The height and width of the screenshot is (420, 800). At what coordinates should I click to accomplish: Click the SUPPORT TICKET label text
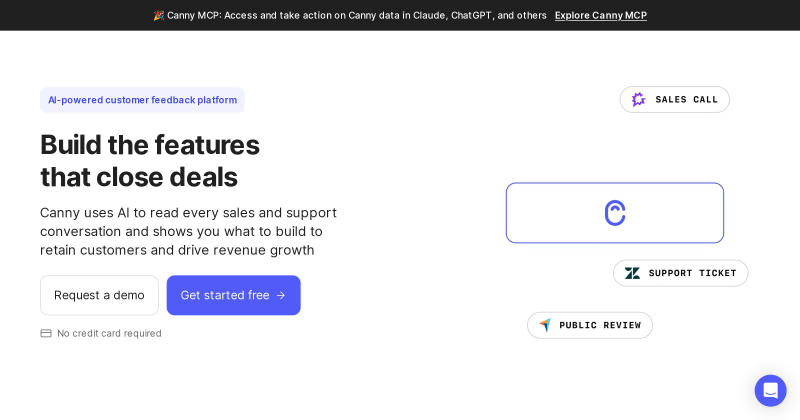[692, 273]
